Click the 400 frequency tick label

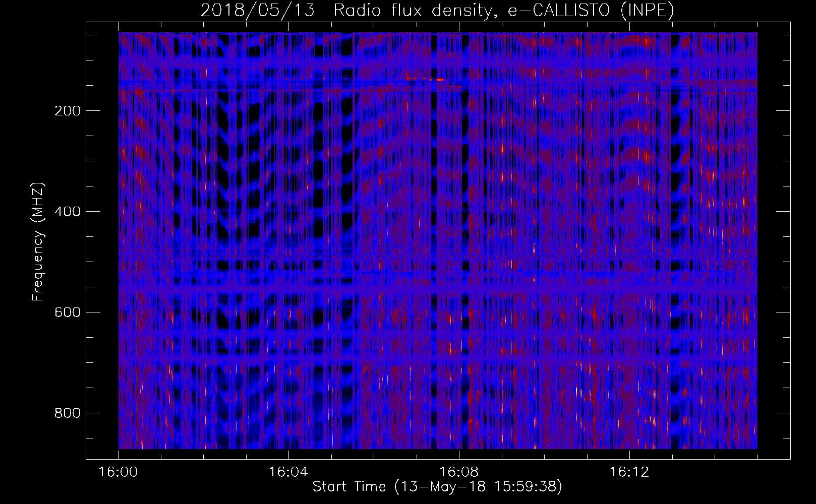click(67, 211)
